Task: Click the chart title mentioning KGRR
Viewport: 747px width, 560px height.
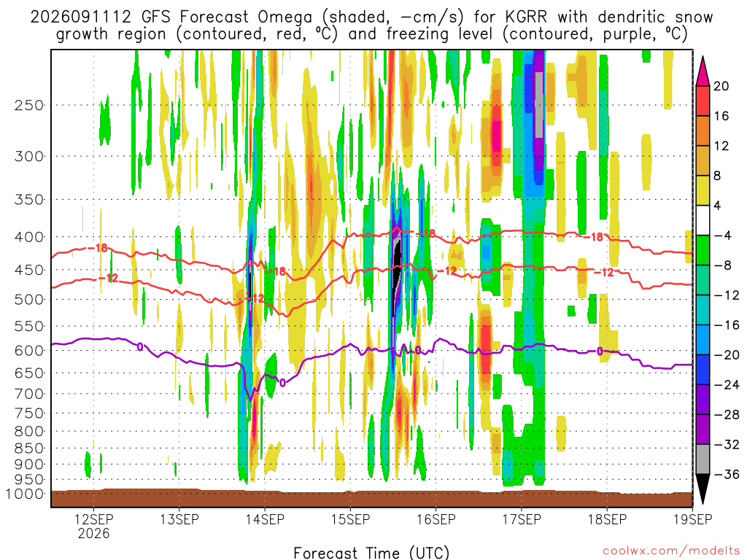Action: coord(371,26)
